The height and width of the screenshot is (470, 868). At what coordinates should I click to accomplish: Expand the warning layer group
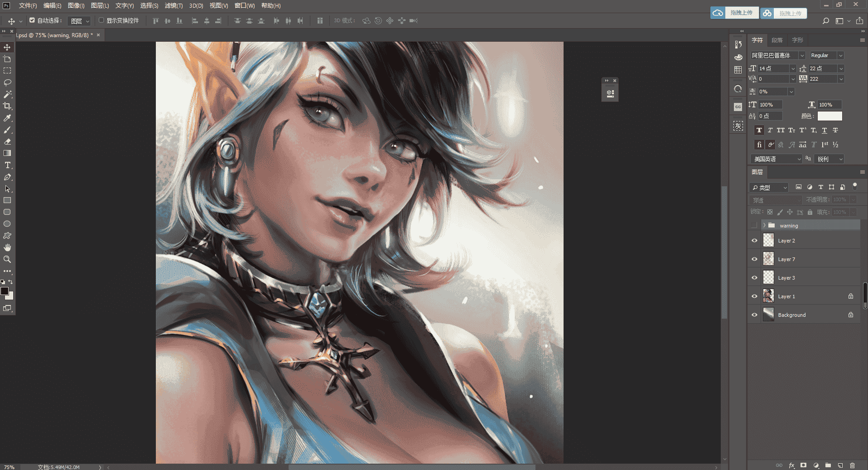pyautogui.click(x=764, y=225)
